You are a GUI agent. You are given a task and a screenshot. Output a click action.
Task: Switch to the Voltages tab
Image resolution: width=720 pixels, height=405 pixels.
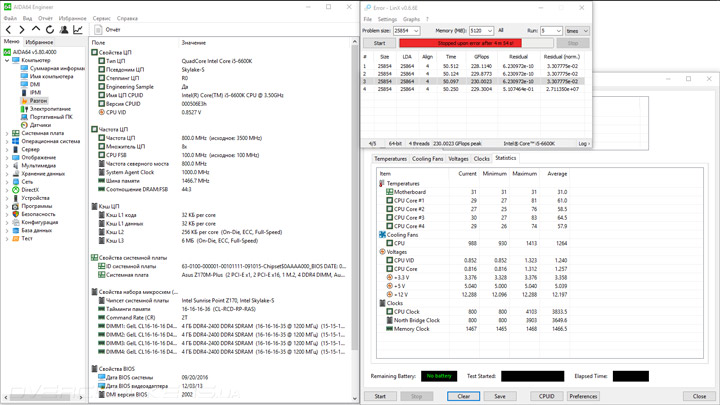[458, 159]
